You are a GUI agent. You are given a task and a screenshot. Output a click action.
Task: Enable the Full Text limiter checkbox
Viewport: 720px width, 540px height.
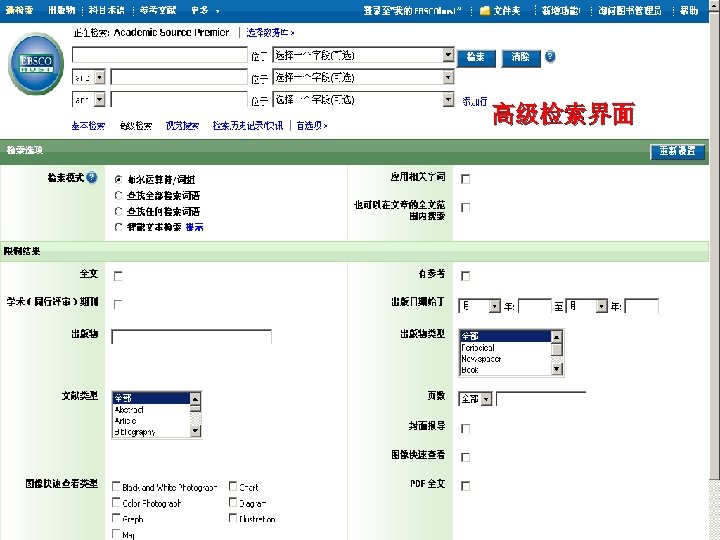coord(118,276)
